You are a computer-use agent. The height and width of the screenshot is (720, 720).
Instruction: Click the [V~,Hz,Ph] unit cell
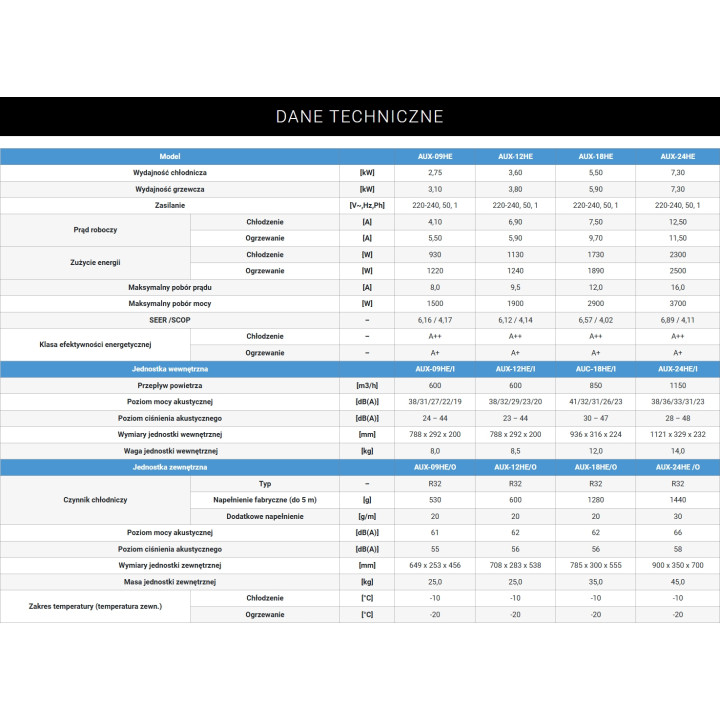[367, 205]
